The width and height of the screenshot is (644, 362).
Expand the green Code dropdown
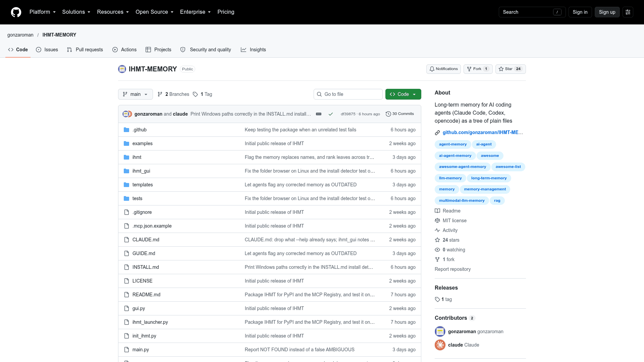tap(403, 94)
